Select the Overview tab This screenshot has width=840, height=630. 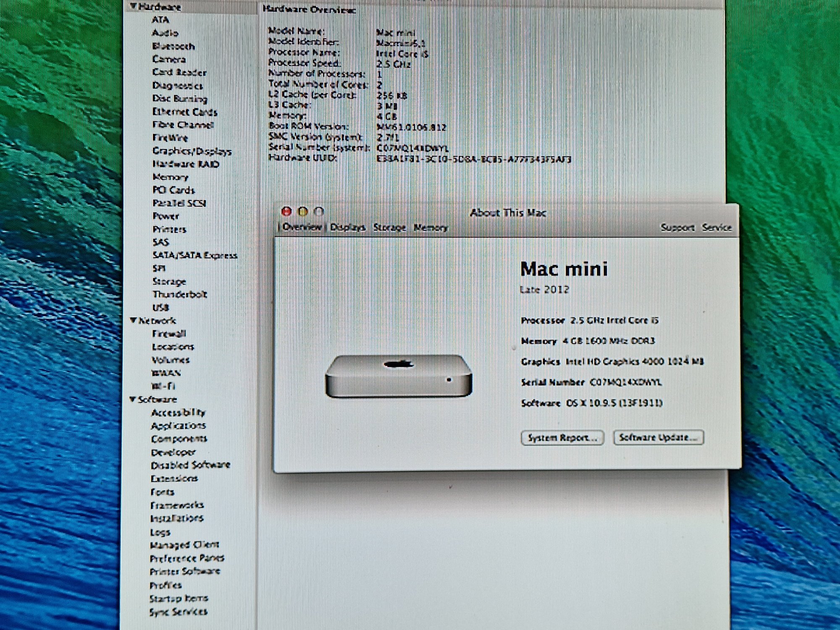click(x=302, y=227)
